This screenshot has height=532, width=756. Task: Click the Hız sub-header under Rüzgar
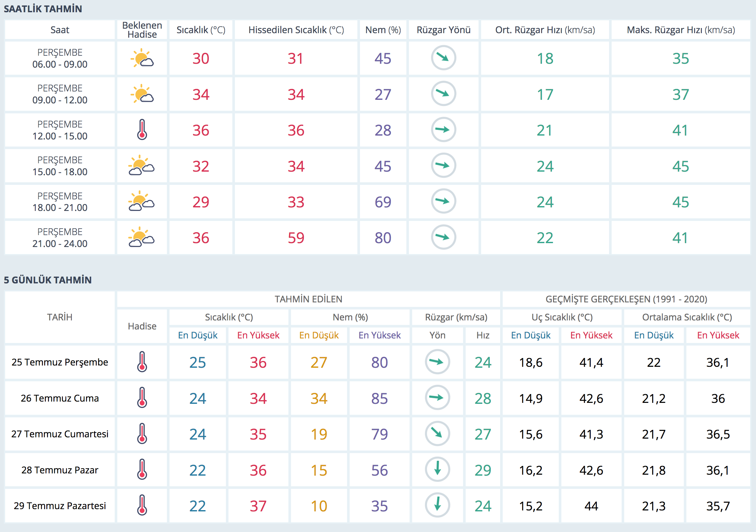483,335
